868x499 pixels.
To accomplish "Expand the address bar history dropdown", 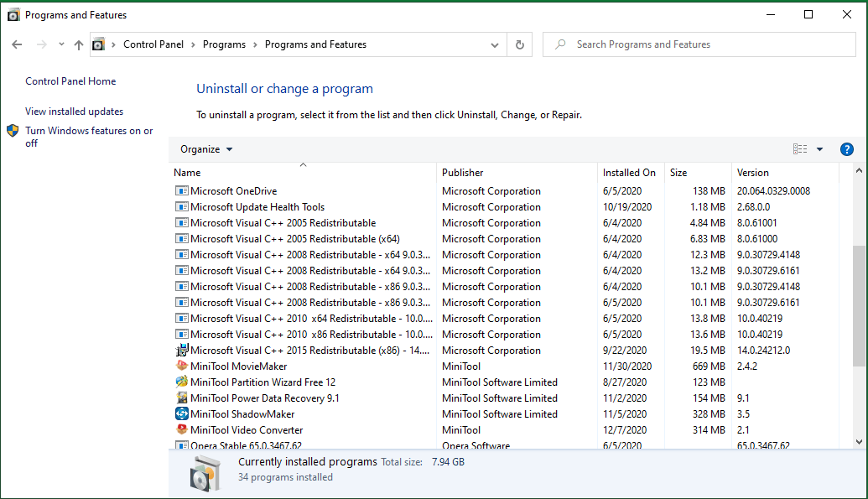I will click(494, 44).
